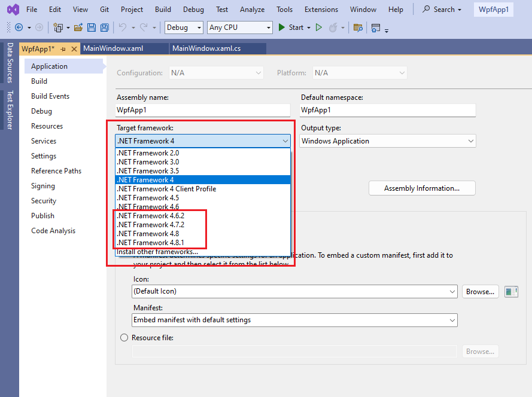This screenshot has height=397, width=532.
Task: Select the Publish properties page
Action: tap(42, 216)
